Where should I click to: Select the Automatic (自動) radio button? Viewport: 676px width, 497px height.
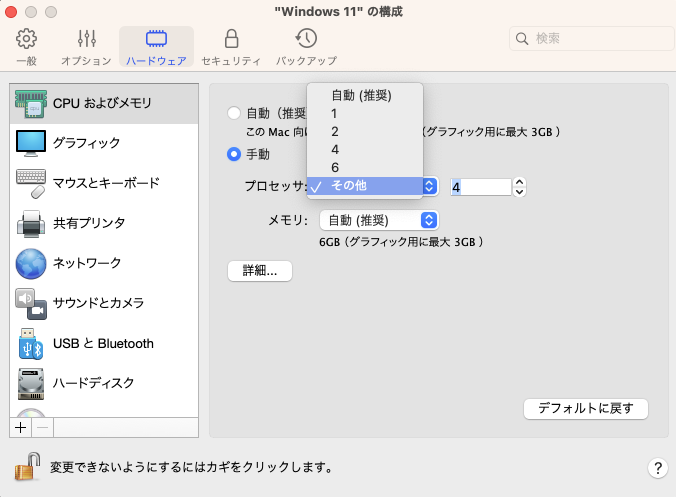tap(234, 113)
